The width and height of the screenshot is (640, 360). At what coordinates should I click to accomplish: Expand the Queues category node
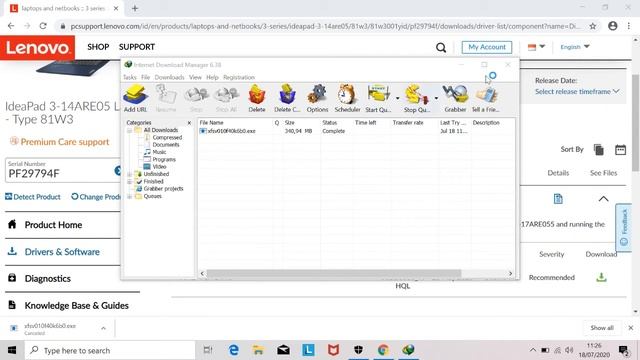point(129,196)
